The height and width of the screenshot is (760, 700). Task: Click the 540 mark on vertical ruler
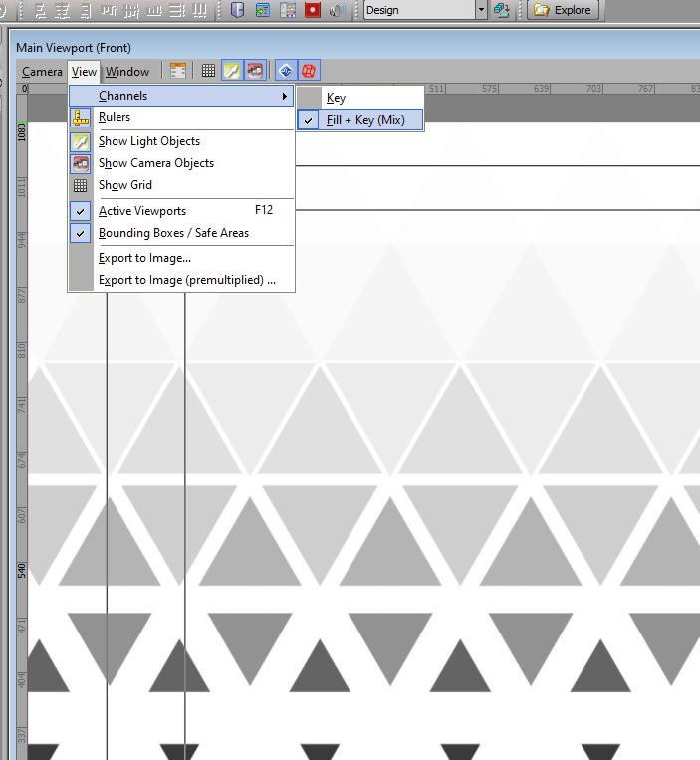tap(21, 571)
